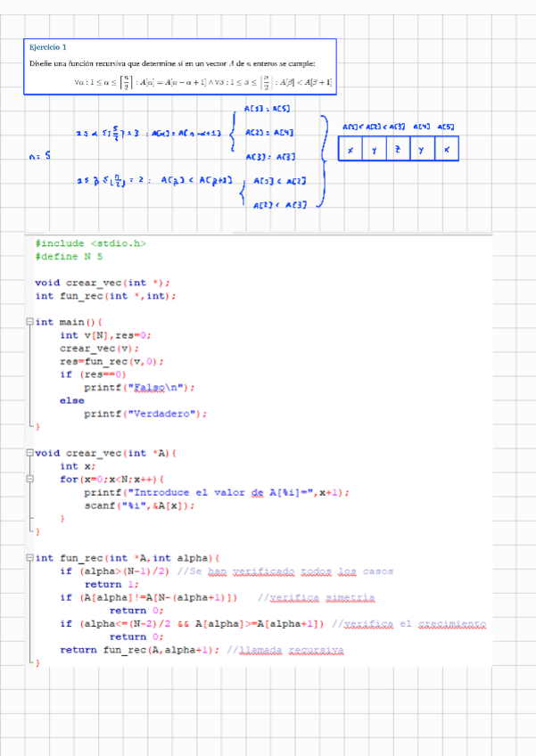Image resolution: width=536 pixels, height=756 pixels.
Task: Click the 'Ejercicio 1' heading
Action: [48, 46]
